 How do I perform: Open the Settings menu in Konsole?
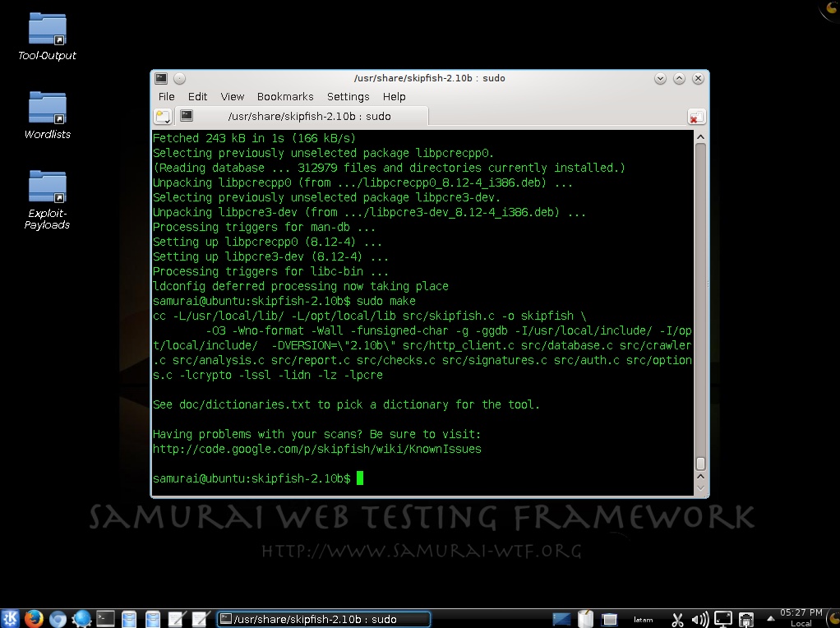point(348,96)
